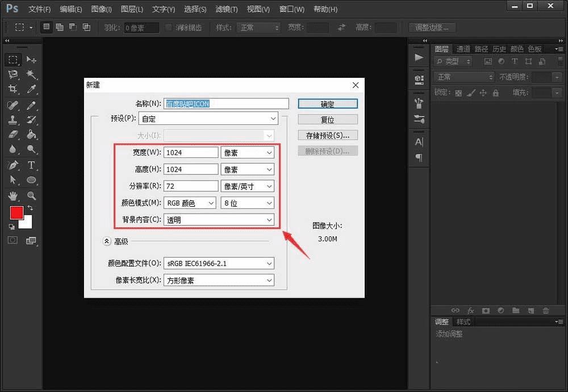Switch to the Channels (通道) tab
568x392 pixels.
click(463, 49)
